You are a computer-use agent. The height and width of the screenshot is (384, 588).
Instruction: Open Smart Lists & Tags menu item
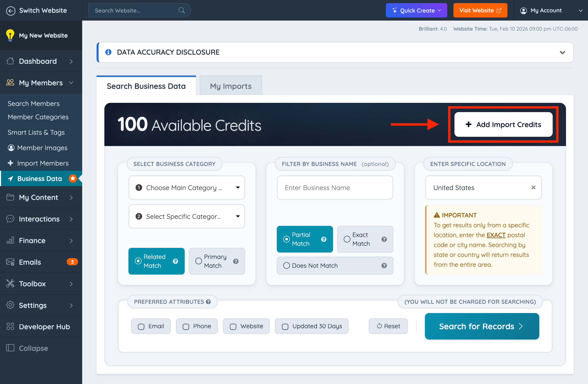click(x=36, y=132)
